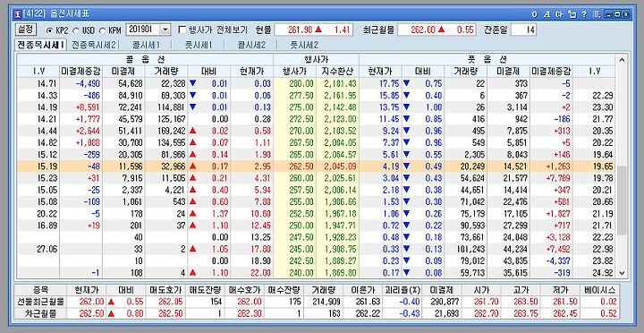Viewport: 644px width, 333px height.
Task: Click the 현물 value field showing 261.98
Action: point(313,30)
